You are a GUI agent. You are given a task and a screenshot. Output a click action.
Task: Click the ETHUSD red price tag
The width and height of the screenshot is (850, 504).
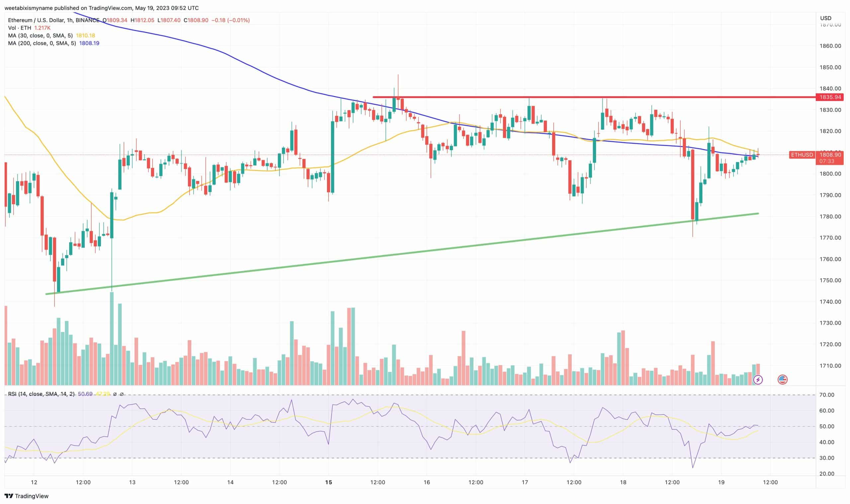click(802, 155)
